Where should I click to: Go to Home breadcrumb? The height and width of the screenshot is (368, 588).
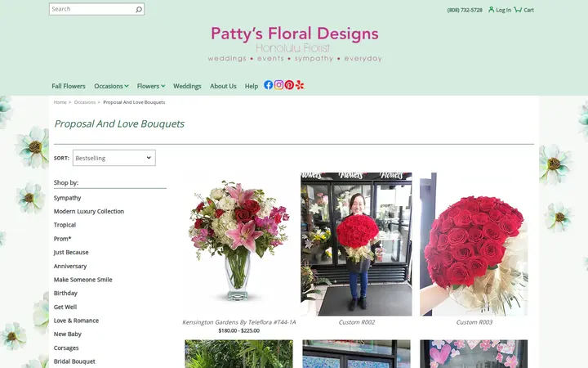60,102
